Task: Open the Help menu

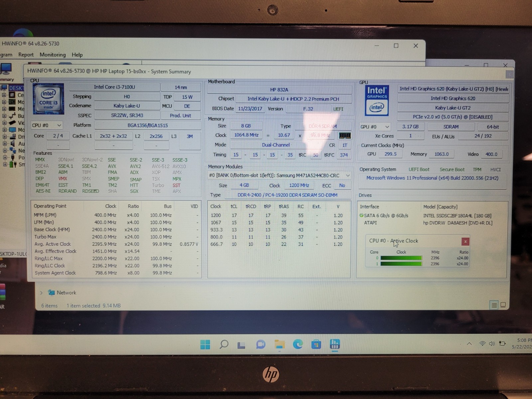Action: pyautogui.click(x=77, y=55)
